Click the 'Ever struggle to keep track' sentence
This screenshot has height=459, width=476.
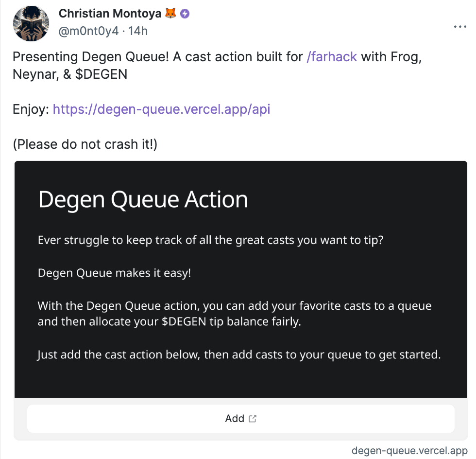click(210, 240)
